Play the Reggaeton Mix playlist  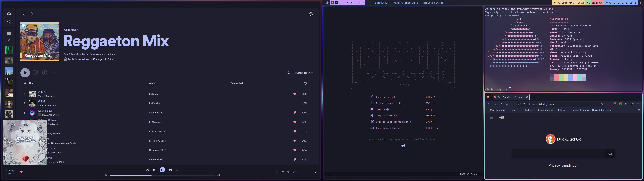[25, 73]
